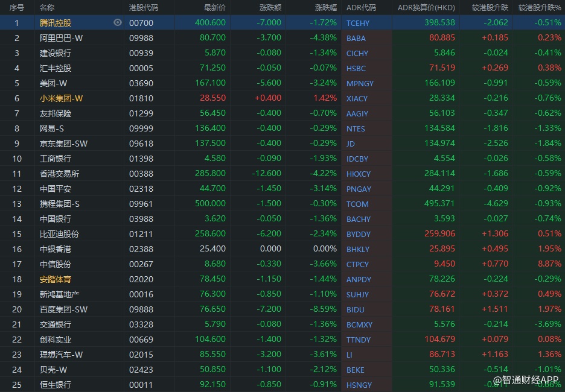Sort by 较港股升跌% column header

pyautogui.click(x=539, y=8)
